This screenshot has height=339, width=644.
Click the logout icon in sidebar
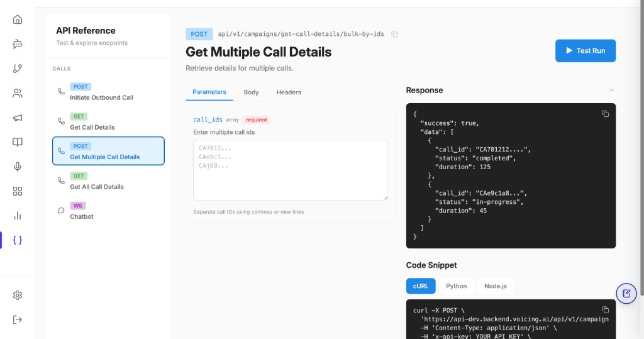[17, 320]
